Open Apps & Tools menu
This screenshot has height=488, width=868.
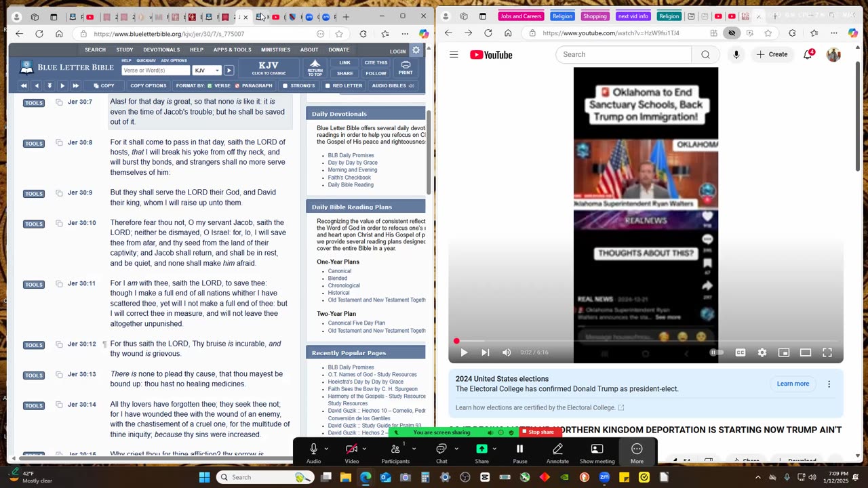coord(232,49)
